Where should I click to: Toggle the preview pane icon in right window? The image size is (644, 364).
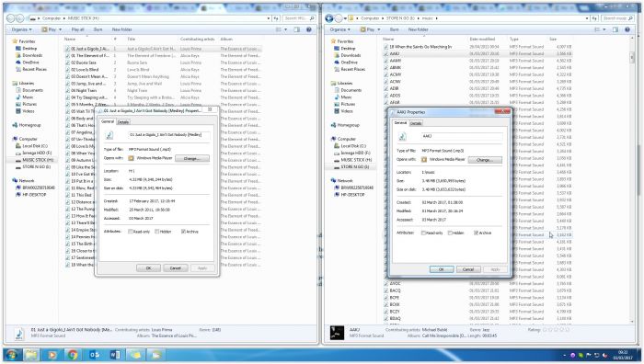(615, 29)
